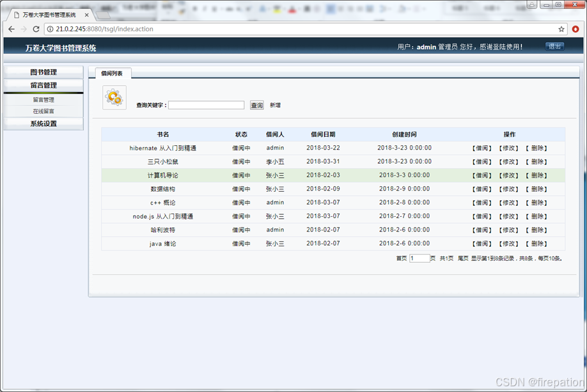Click 借阅 for 数据结构

[482, 189]
